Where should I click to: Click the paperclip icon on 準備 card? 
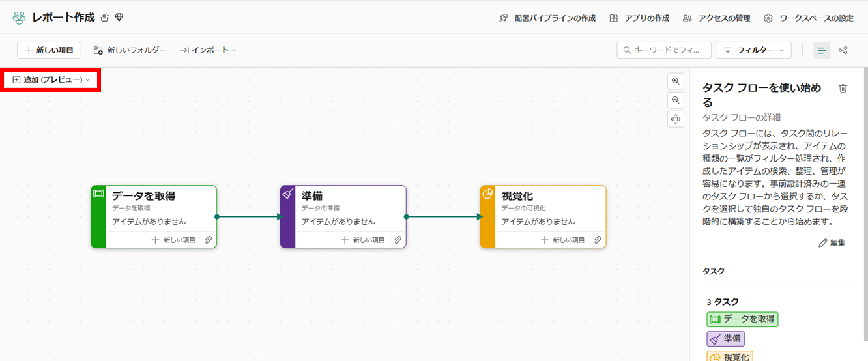pos(398,240)
